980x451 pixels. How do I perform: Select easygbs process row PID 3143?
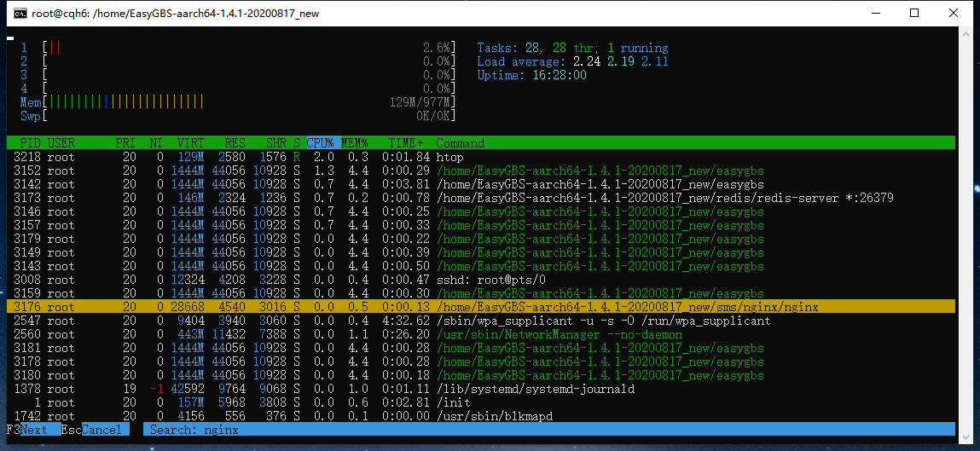(481, 266)
